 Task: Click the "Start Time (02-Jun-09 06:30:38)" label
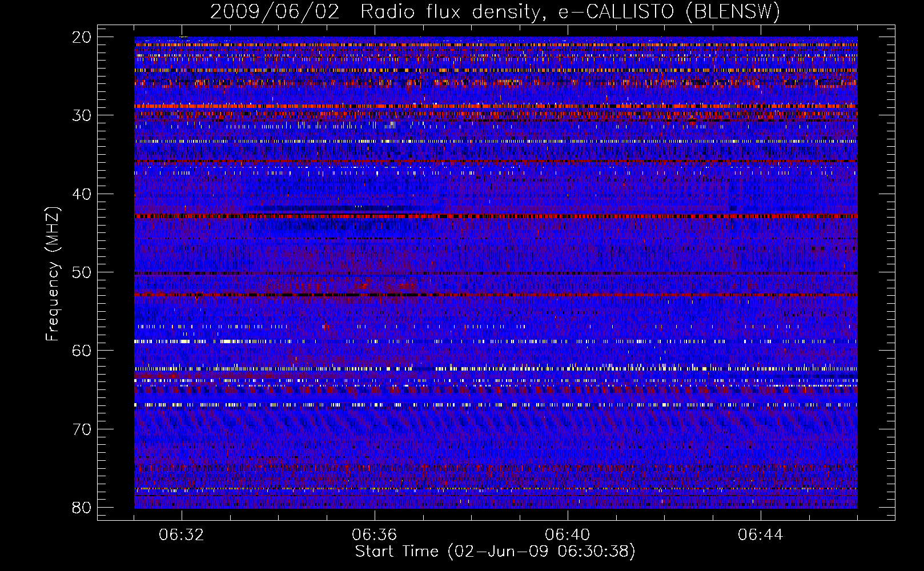click(495, 552)
